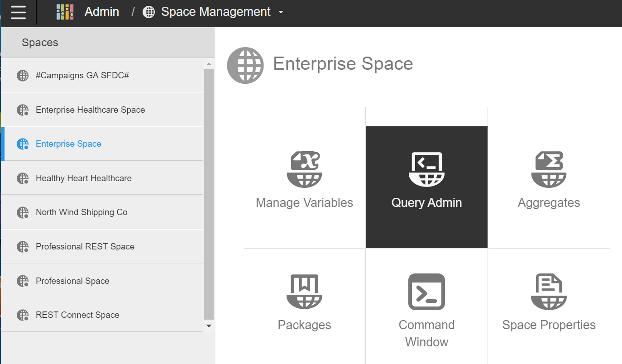The image size is (622, 364).
Task: Click the Query Admin label
Action: [426, 202]
